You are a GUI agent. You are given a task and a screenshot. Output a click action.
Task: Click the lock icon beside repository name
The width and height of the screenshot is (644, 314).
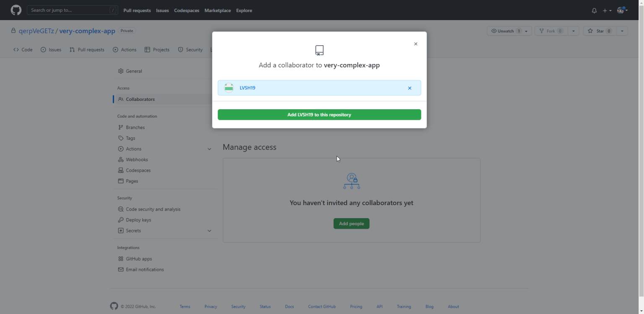[13, 31]
